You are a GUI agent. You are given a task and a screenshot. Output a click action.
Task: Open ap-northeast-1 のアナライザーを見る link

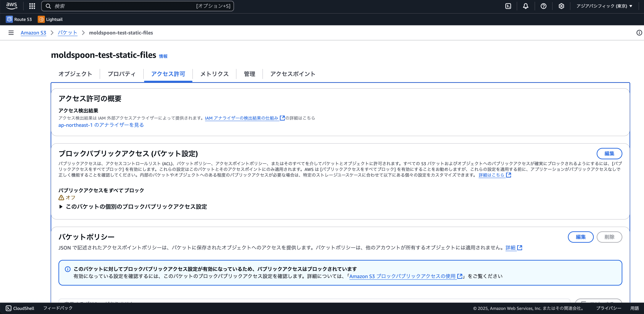click(x=101, y=125)
